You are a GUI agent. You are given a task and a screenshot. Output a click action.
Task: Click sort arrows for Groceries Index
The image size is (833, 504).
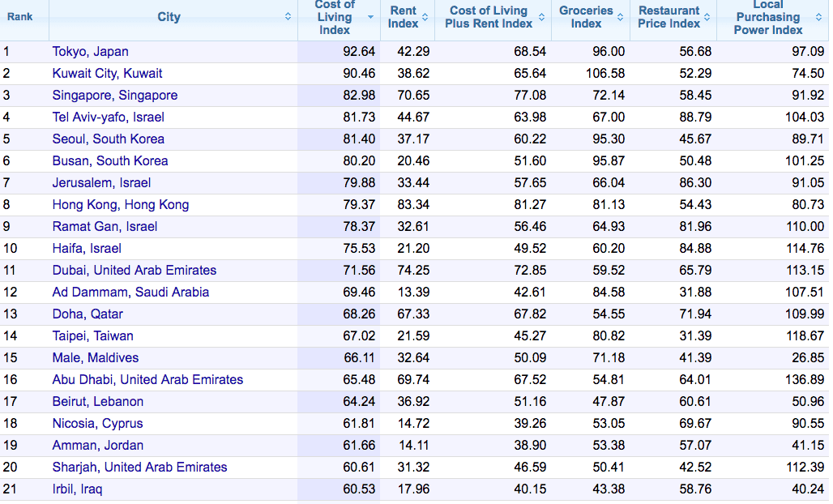tap(621, 17)
